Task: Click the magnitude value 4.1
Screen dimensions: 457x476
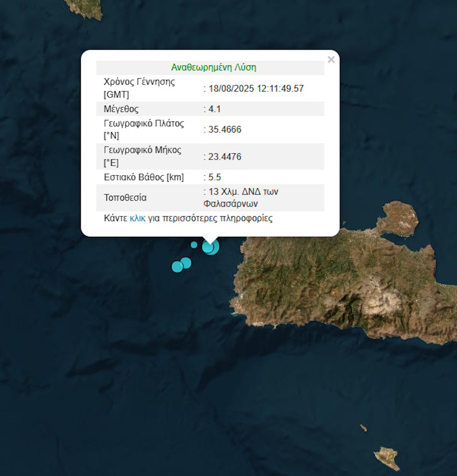Action: tap(214, 109)
